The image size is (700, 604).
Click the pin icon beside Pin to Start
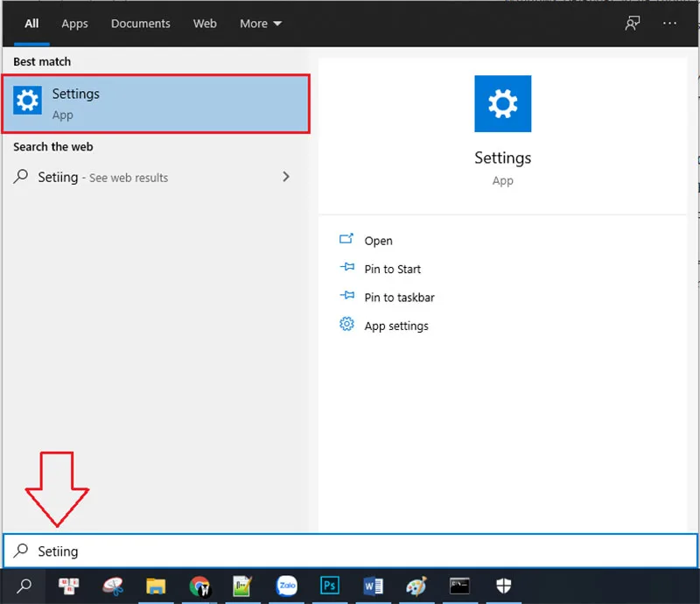346,268
